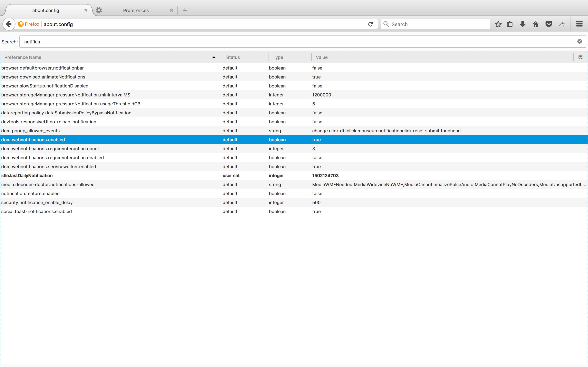Screen dimensions: 588x367
Task: Open the Pocket icon
Action: point(549,24)
